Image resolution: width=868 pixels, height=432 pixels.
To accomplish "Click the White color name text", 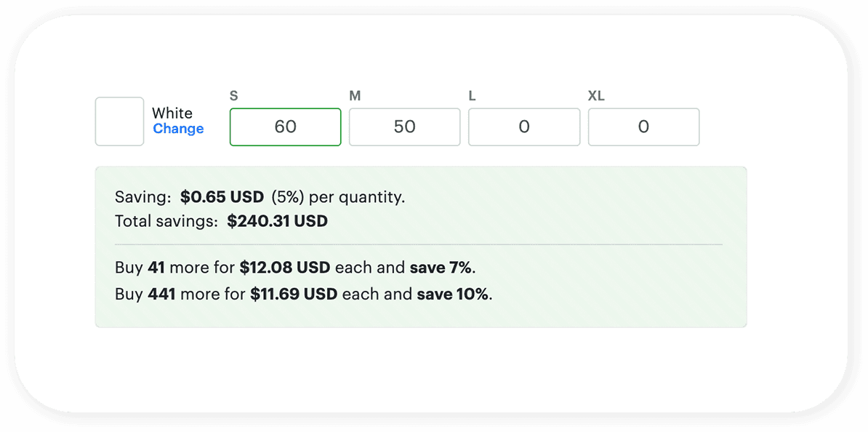I will [x=172, y=113].
